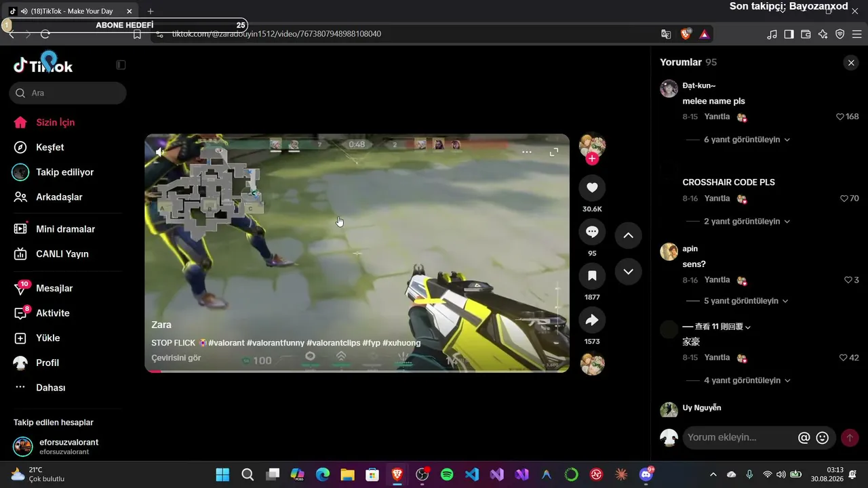Open a new browser tab

pyautogui.click(x=151, y=12)
